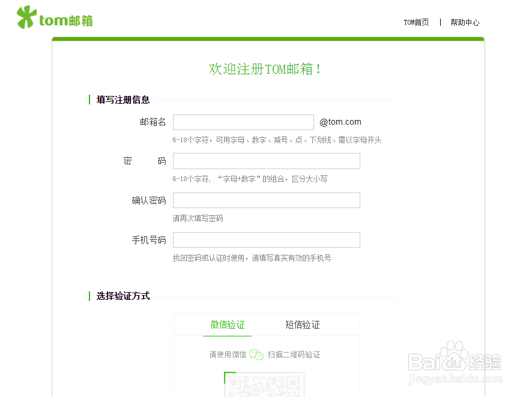The image size is (532, 397).
Task: Focus the 密码 input field
Action: [x=267, y=161]
